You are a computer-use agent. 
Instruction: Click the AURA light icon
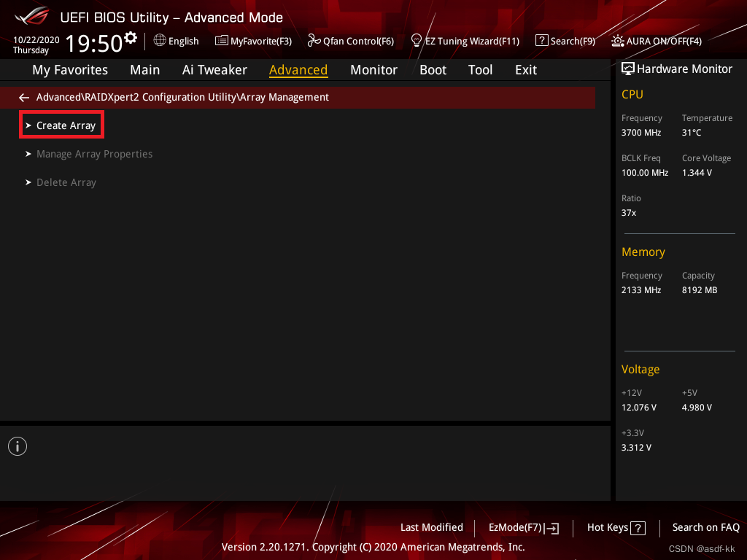(617, 41)
